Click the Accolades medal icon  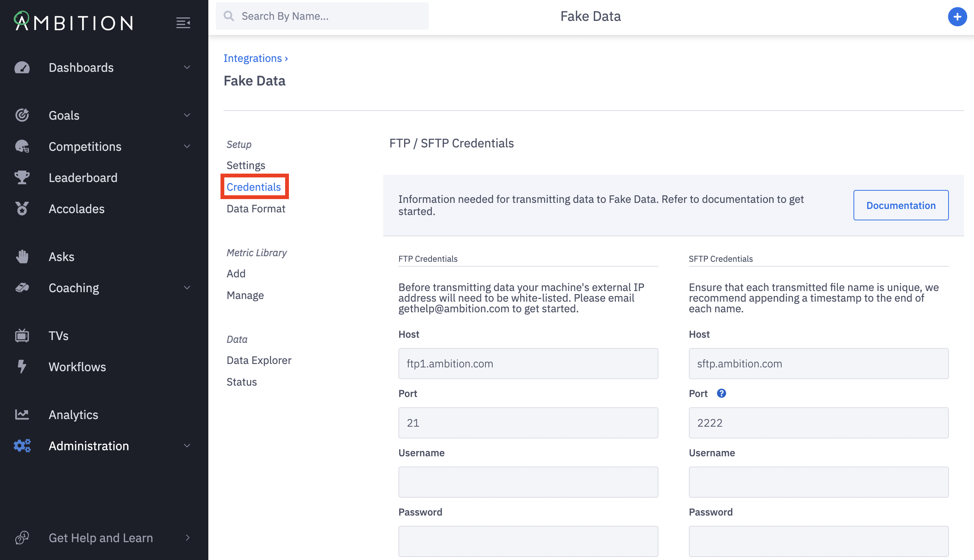tap(22, 209)
